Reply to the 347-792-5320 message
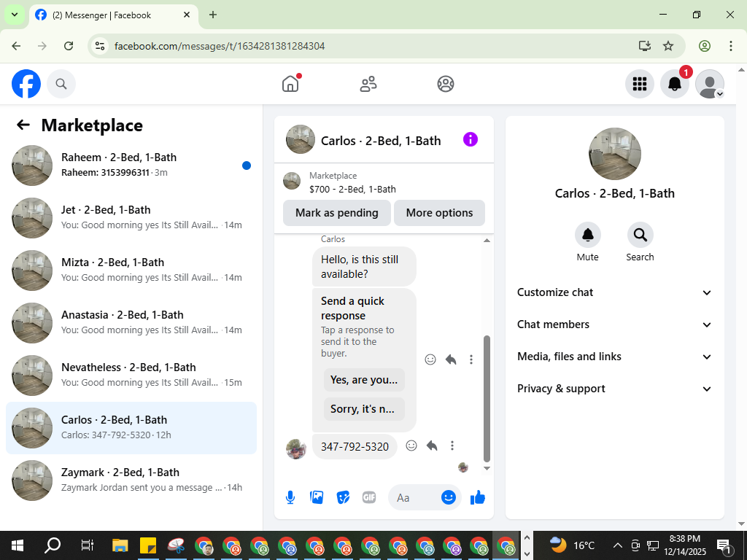The height and width of the screenshot is (560, 747). [x=432, y=446]
